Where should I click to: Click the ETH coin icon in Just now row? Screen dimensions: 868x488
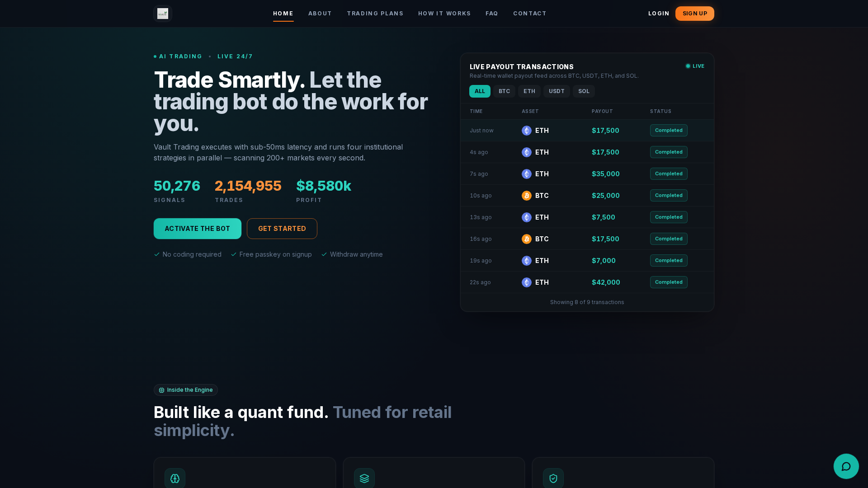(x=527, y=131)
